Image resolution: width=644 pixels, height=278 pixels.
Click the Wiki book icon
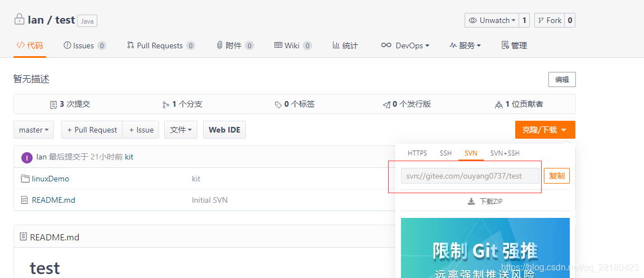[278, 45]
